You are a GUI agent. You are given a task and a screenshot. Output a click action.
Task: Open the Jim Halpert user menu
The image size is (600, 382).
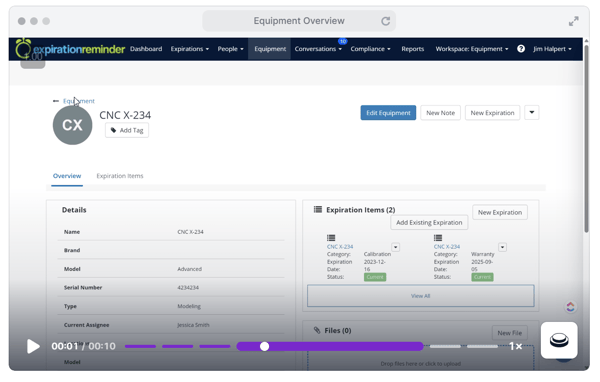pyautogui.click(x=552, y=49)
